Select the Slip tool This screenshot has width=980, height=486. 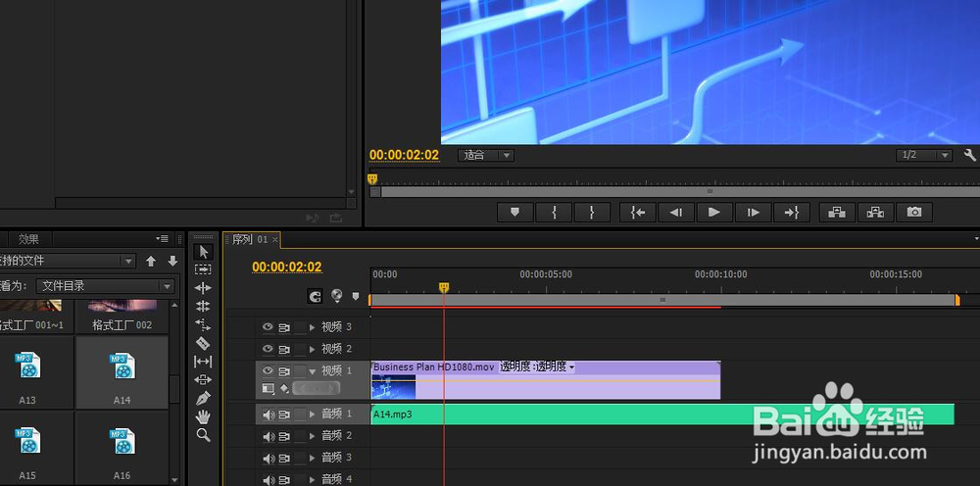tap(203, 361)
